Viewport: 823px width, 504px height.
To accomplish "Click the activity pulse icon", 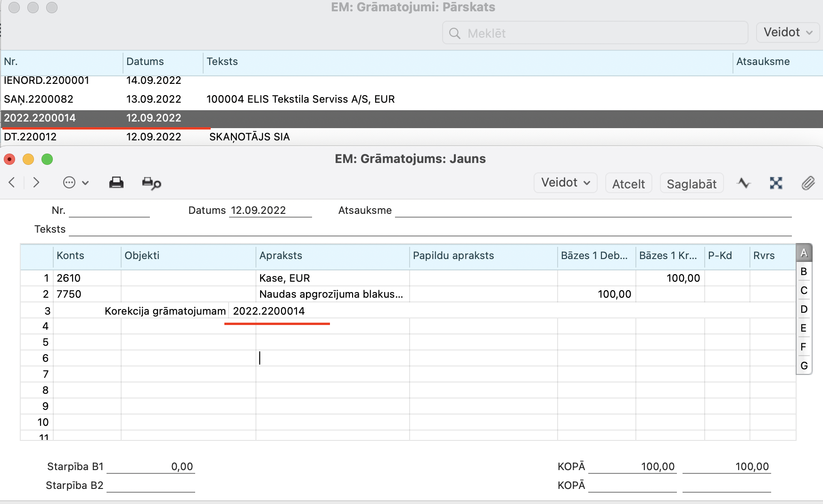I will click(x=744, y=183).
